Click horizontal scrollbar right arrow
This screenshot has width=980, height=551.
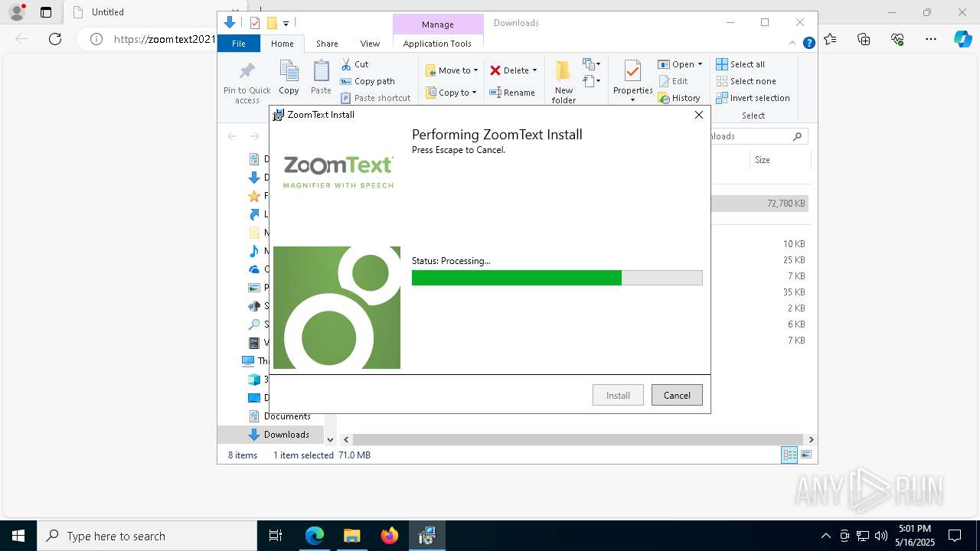click(x=811, y=439)
